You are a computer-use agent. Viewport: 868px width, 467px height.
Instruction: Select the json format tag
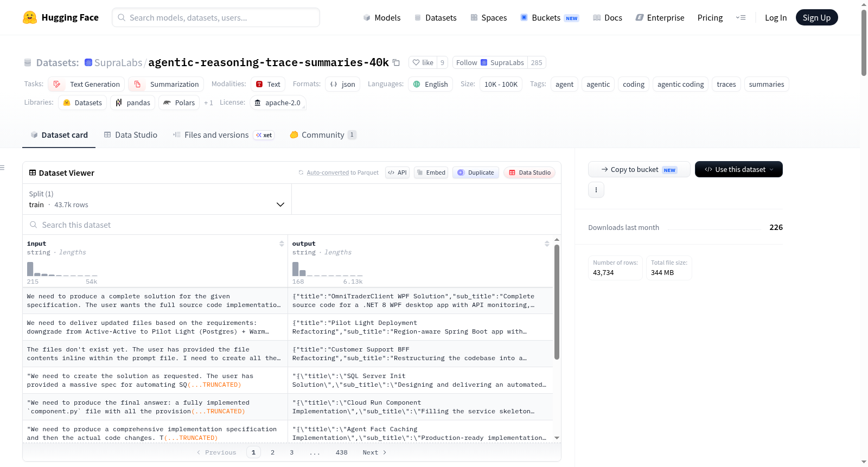(x=342, y=84)
